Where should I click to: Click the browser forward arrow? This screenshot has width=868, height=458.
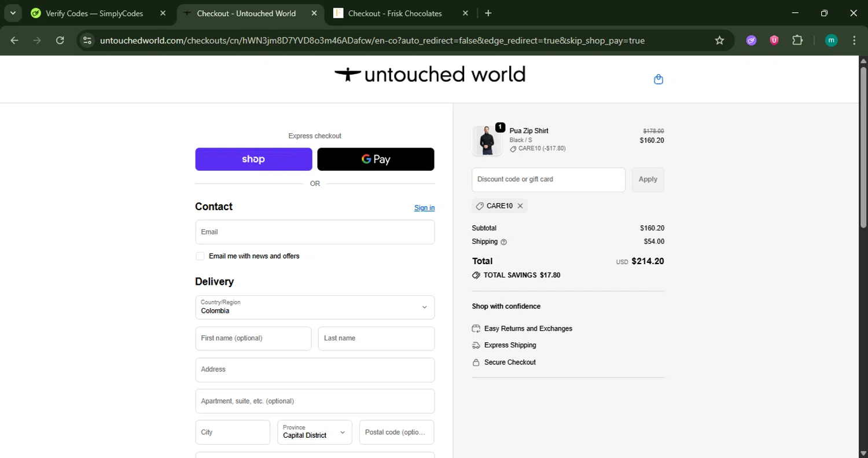click(x=37, y=40)
